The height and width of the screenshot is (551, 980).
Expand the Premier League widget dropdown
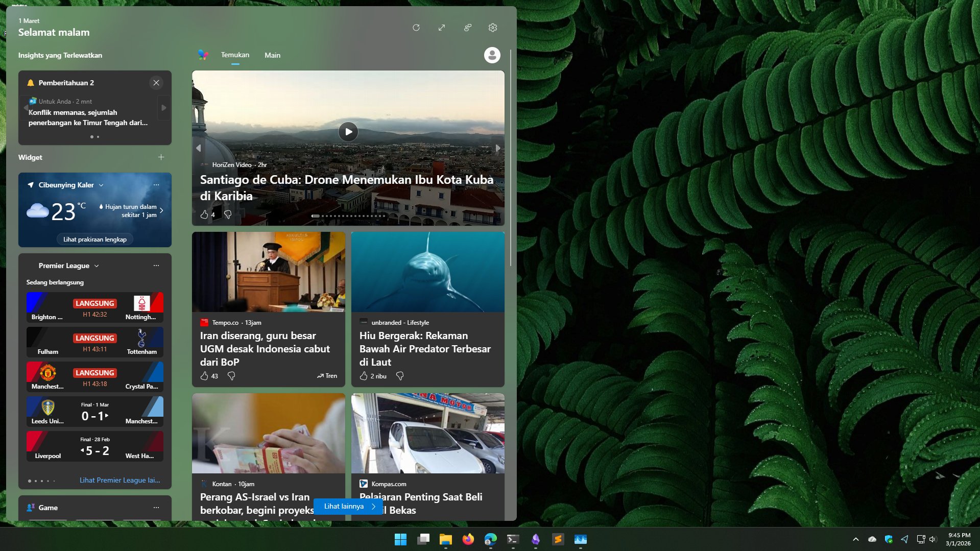(96, 266)
